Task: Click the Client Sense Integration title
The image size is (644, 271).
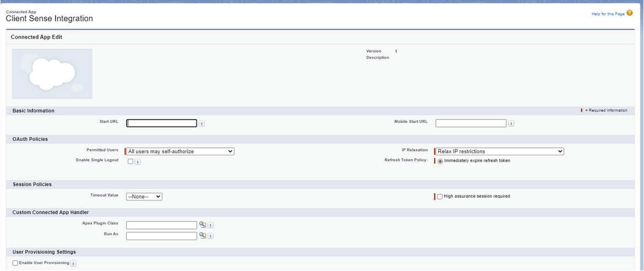Action: coord(50,19)
